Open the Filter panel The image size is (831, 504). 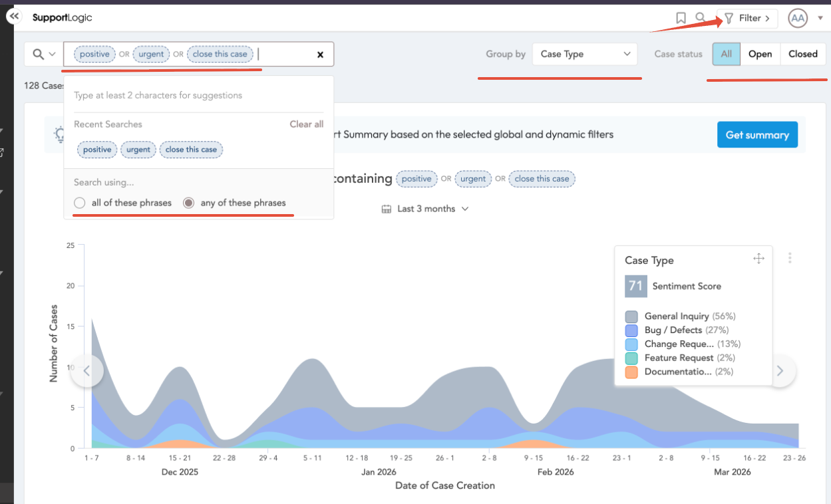[x=747, y=18]
